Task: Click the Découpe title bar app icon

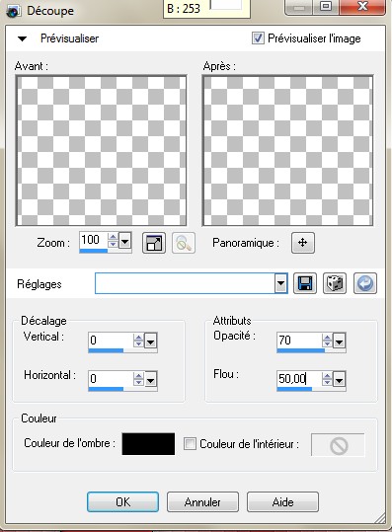Action: [14, 11]
